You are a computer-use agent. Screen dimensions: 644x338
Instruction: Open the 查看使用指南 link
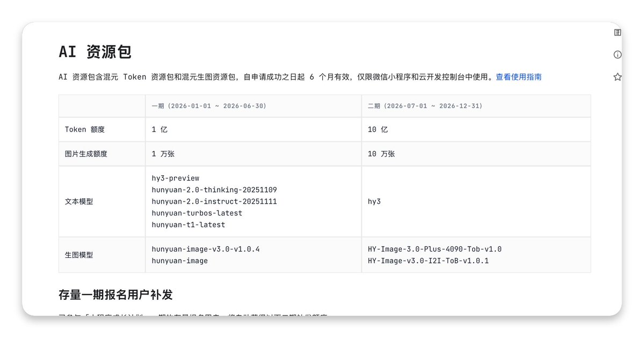(x=518, y=77)
